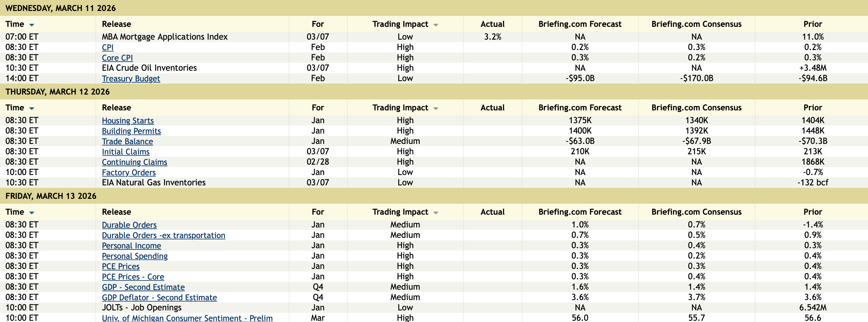
Task: Click the Thursday, March 12 2026 date header
Action: [x=58, y=92]
